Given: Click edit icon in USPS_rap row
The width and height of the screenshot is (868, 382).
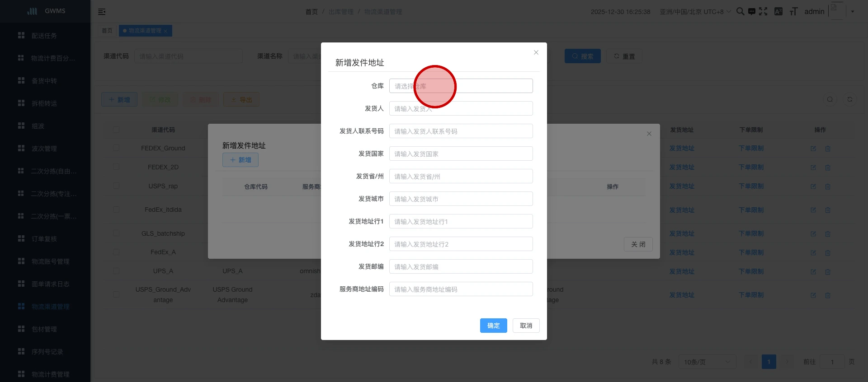Looking at the screenshot, I should [x=813, y=186].
